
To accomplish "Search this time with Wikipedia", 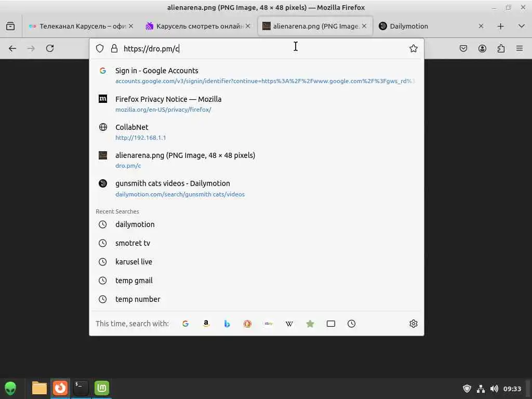I will coord(289,324).
